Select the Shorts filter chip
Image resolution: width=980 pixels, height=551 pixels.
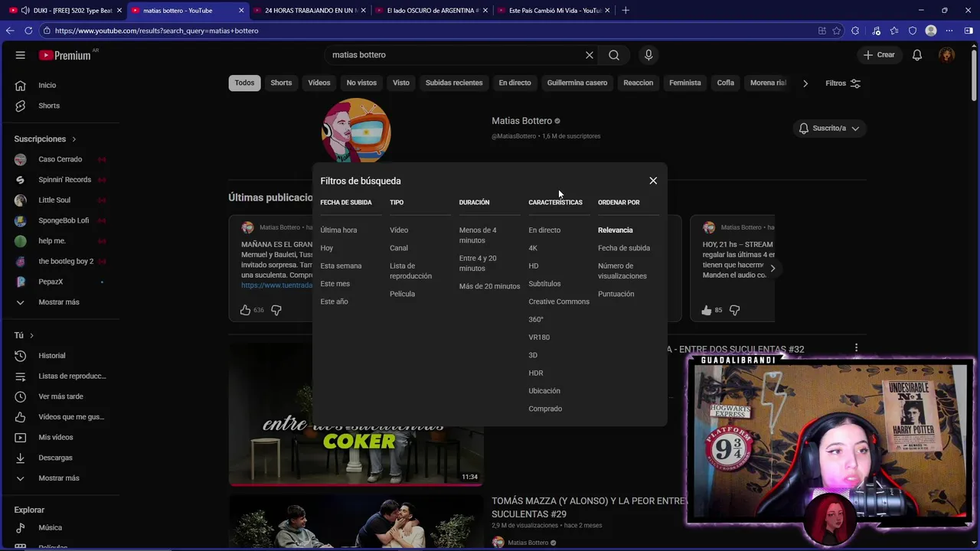pyautogui.click(x=281, y=83)
